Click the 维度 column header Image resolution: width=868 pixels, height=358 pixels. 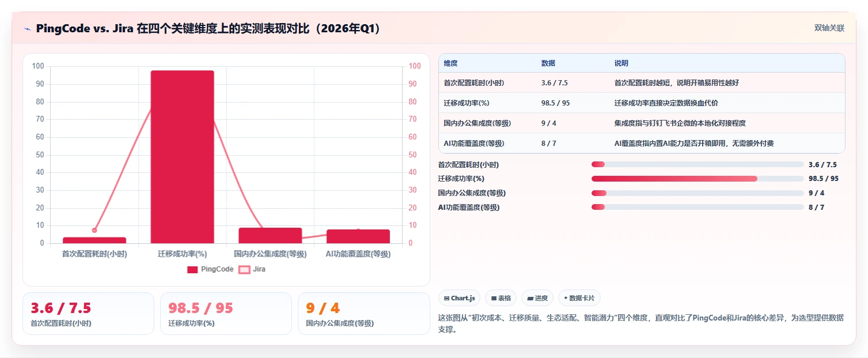click(x=451, y=63)
